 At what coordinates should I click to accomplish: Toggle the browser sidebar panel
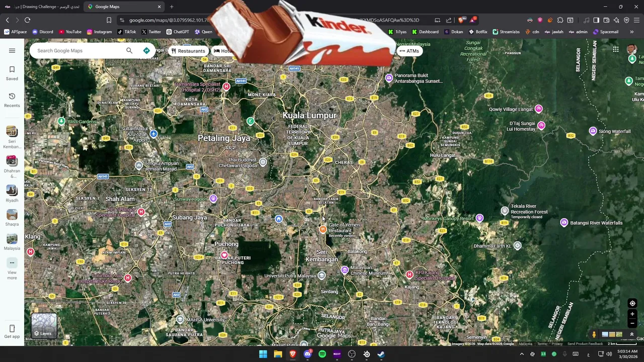click(596, 20)
